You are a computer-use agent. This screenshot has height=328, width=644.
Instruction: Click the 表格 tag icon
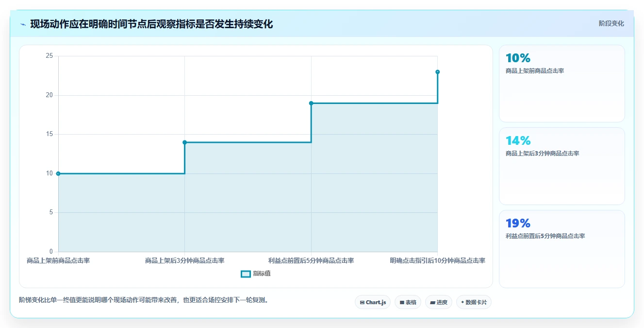tap(402, 302)
